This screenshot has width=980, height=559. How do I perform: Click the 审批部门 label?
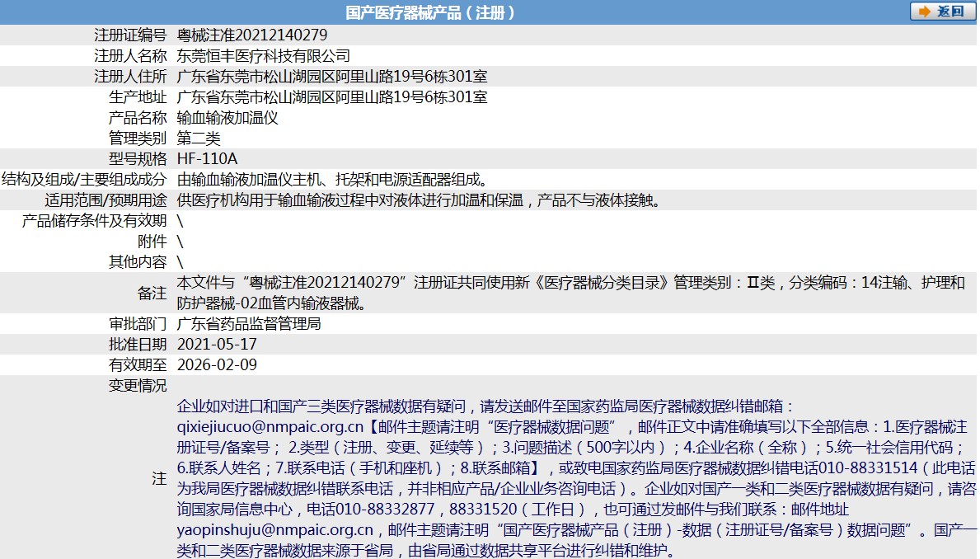(x=138, y=323)
